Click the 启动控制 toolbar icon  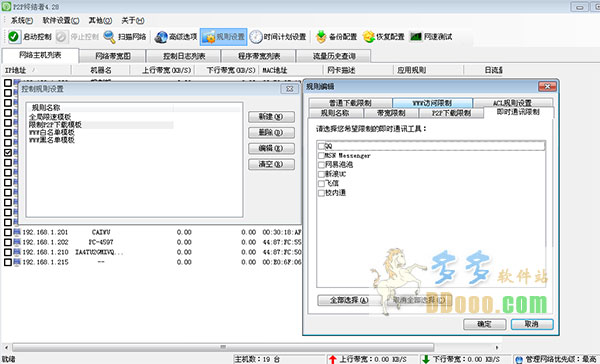(13, 37)
